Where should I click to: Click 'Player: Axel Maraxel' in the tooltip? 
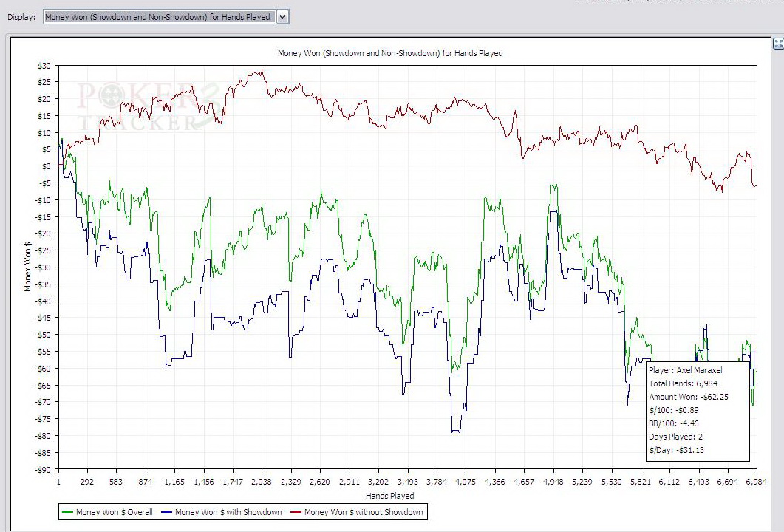(686, 370)
